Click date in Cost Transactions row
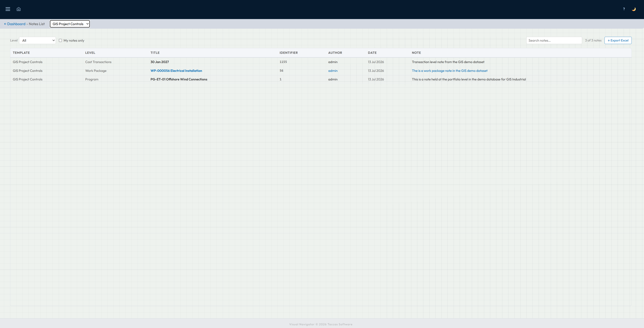 coord(376,62)
